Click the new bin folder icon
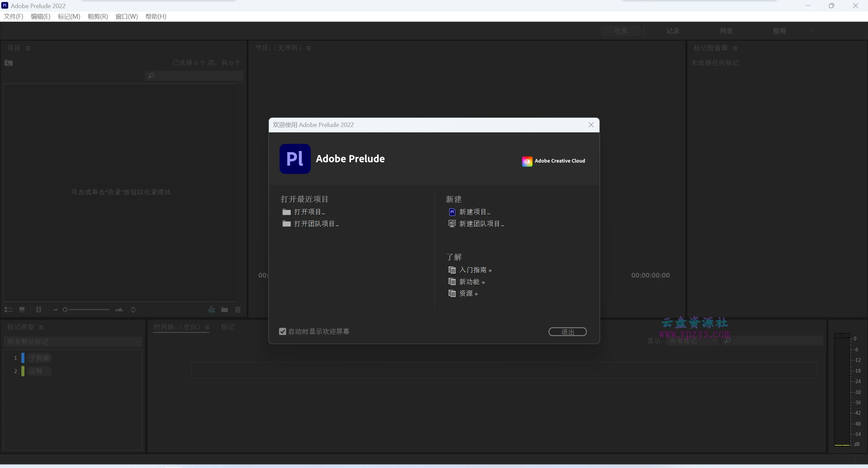Viewport: 868px width, 468px height. tap(224, 310)
